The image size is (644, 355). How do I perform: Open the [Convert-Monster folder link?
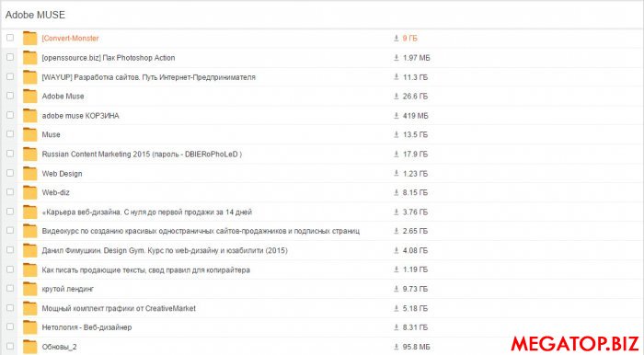[70, 39]
